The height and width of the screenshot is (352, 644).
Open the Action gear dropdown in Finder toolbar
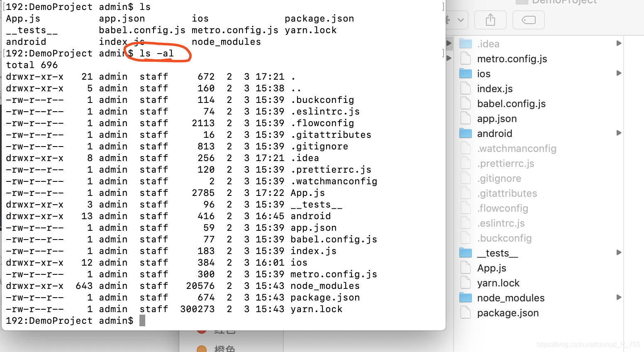(457, 20)
